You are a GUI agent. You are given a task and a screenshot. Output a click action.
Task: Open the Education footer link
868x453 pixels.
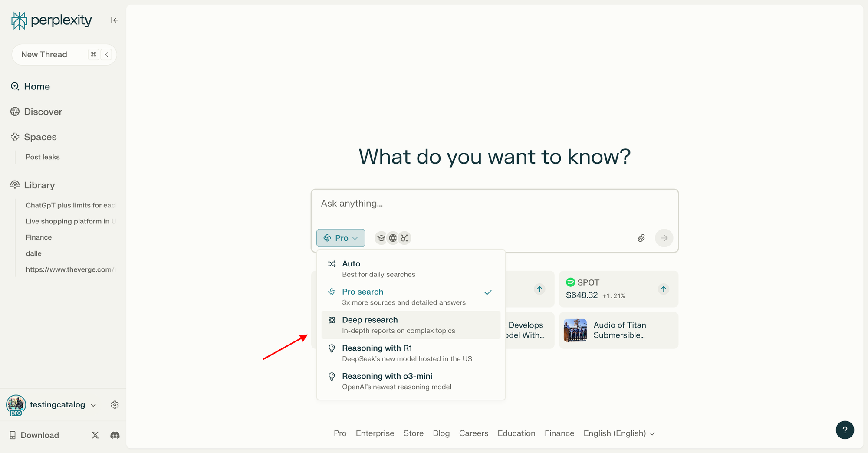[x=516, y=433]
